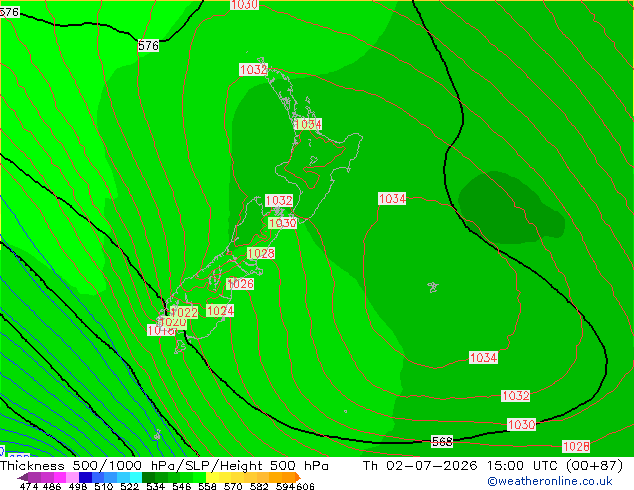The height and width of the screenshot is (490, 634).
Task: Click the '1026' isobar label
Action: pos(240,284)
